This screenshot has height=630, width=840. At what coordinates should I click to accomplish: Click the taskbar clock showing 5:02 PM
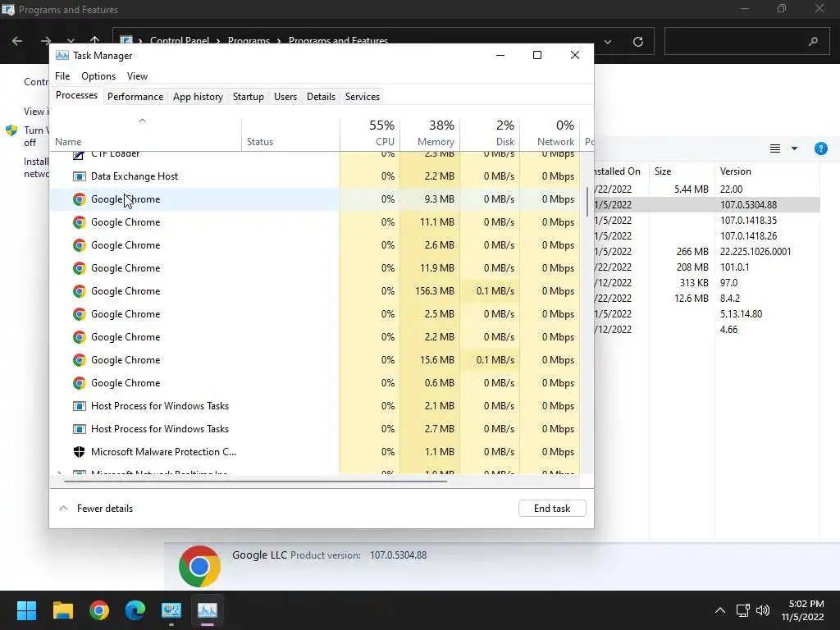[x=802, y=610]
